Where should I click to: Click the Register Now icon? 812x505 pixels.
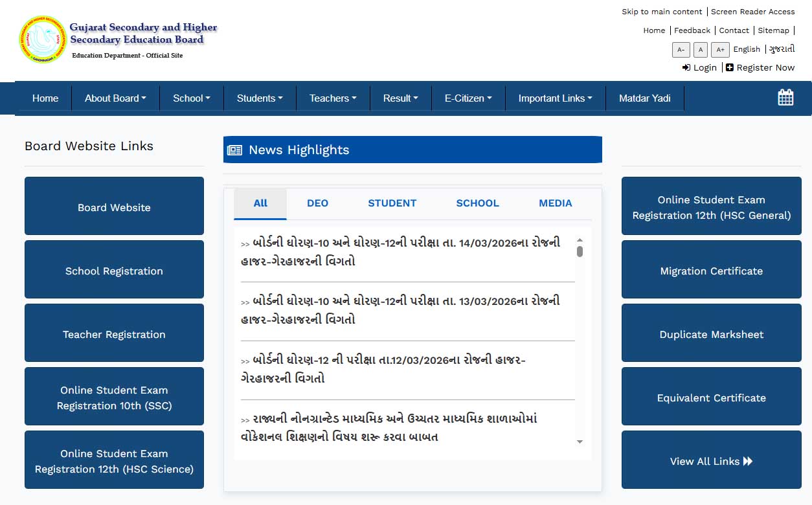click(x=730, y=67)
